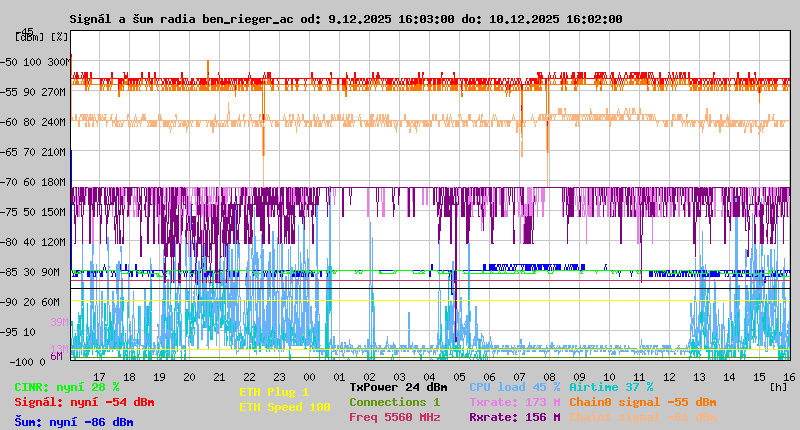Click the Txrate legend label

point(514,402)
